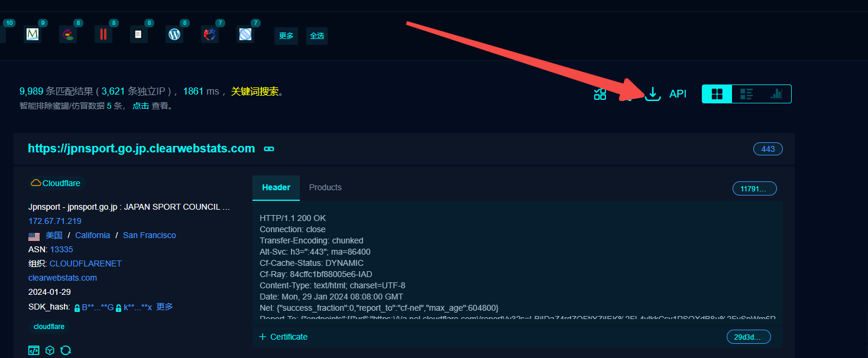Click the download results icon
Viewport: 868px width, 358px height.
point(652,94)
